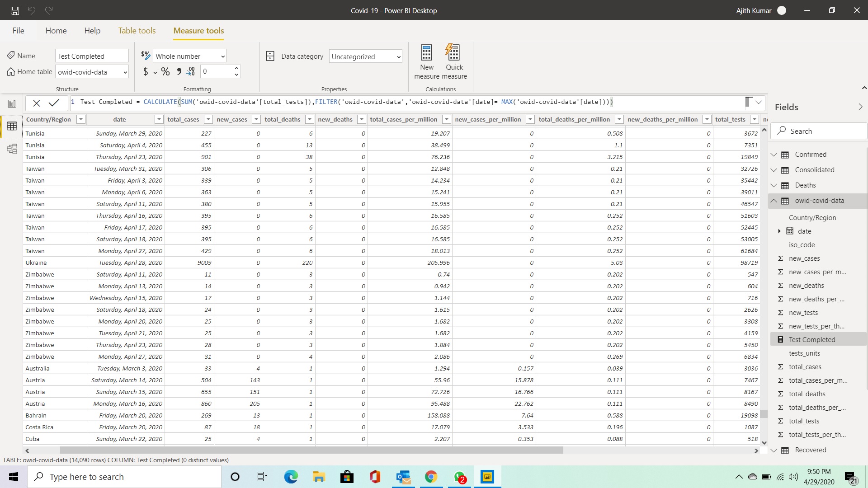Apply thousands separator comma icon
This screenshot has height=488, width=868.
179,71
